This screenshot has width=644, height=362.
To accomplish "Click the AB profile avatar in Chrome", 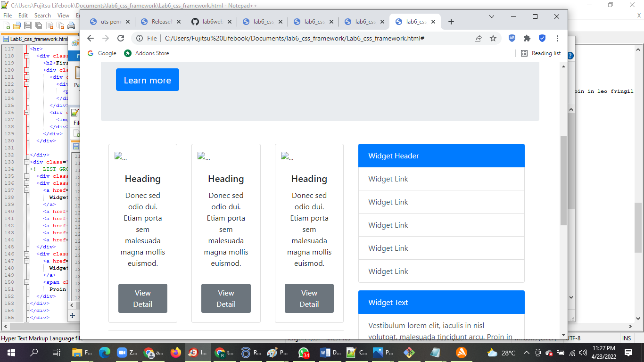I will pyautogui.click(x=512, y=38).
